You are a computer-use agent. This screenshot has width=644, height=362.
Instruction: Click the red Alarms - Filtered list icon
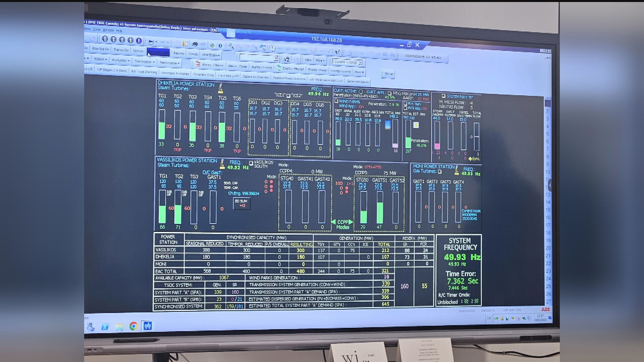click(198, 64)
